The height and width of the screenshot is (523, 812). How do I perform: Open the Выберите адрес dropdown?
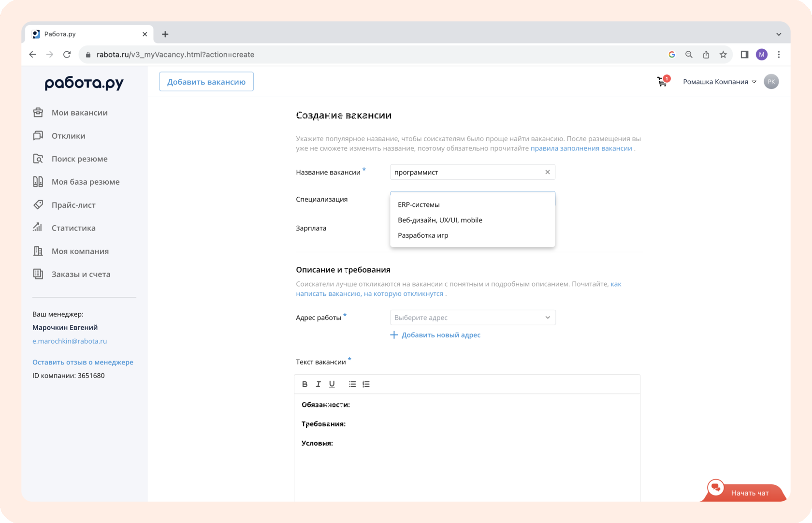point(473,318)
